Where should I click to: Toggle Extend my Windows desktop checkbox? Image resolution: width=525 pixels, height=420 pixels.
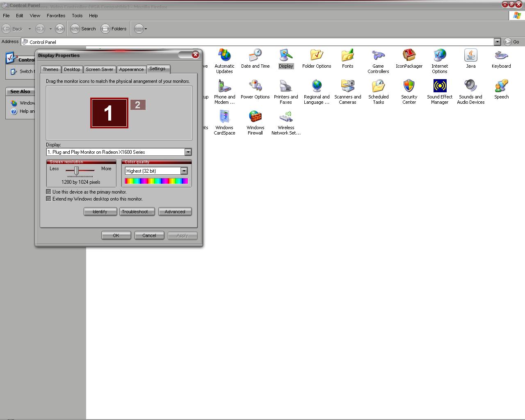click(x=48, y=199)
